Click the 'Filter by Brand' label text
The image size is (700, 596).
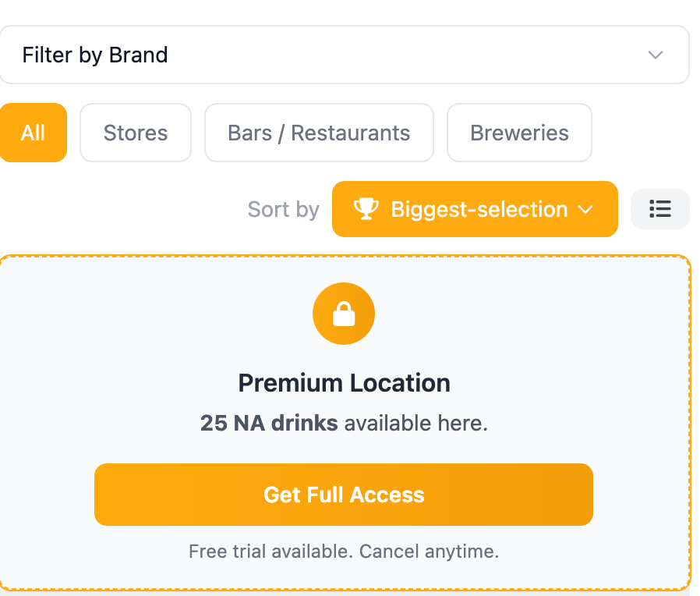(95, 55)
